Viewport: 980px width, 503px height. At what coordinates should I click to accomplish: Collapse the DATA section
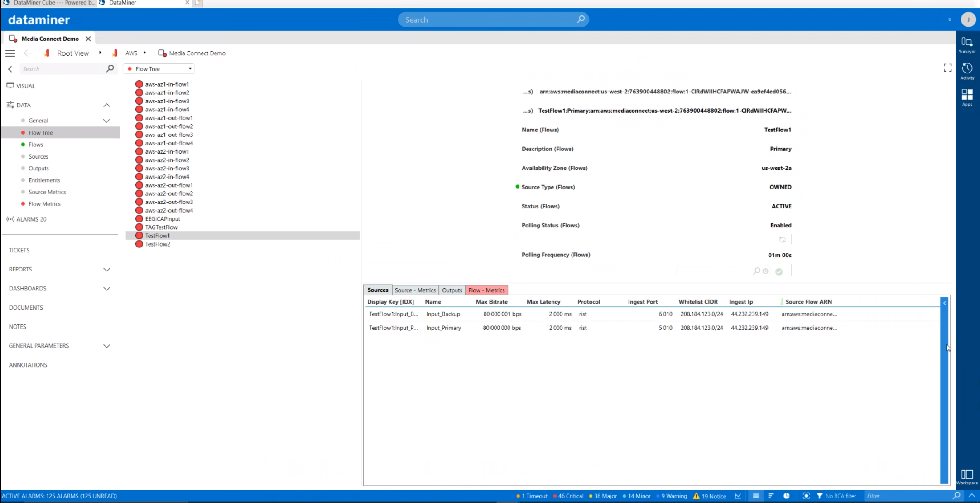pos(107,105)
